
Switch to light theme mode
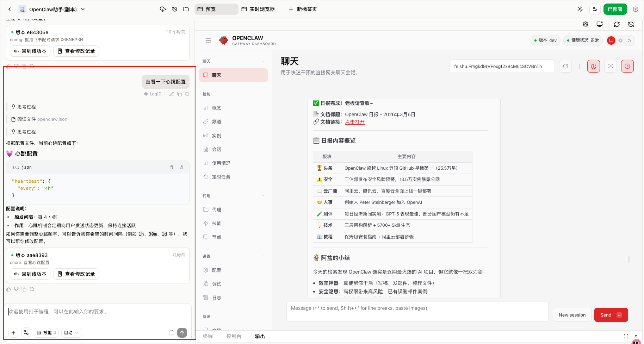(620, 40)
